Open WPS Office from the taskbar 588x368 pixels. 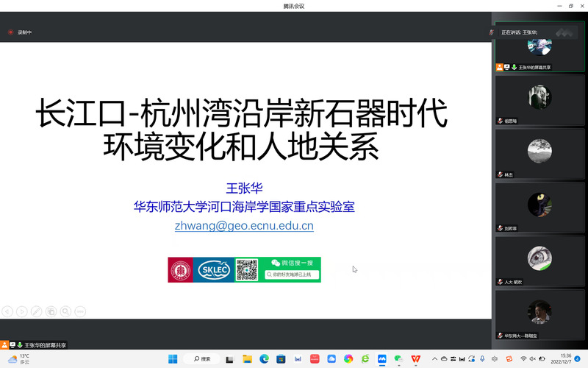coord(416,359)
